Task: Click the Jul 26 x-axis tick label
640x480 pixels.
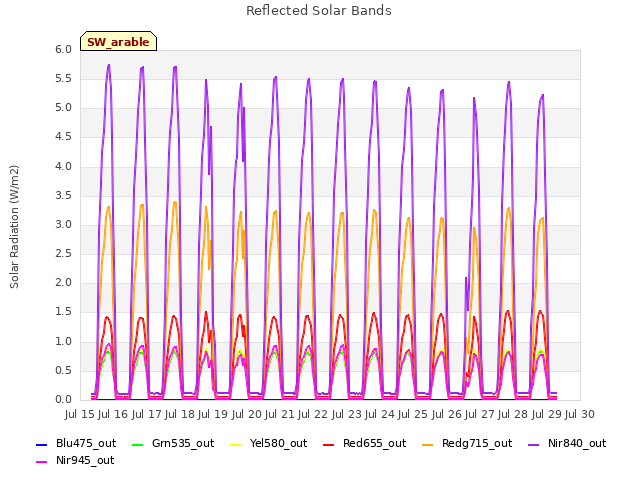Action: click(447, 414)
